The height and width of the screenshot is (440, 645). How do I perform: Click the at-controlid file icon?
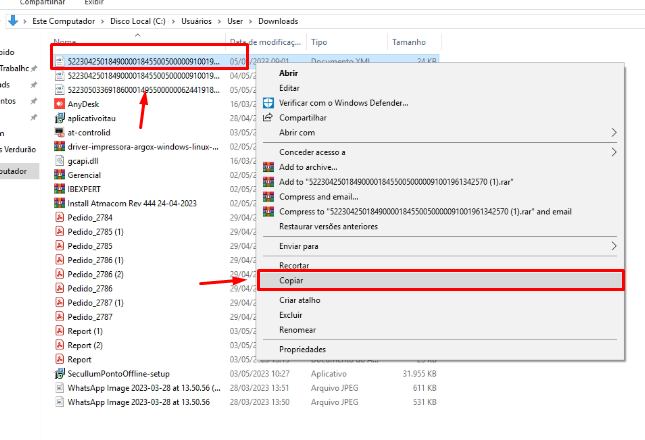[x=60, y=131]
